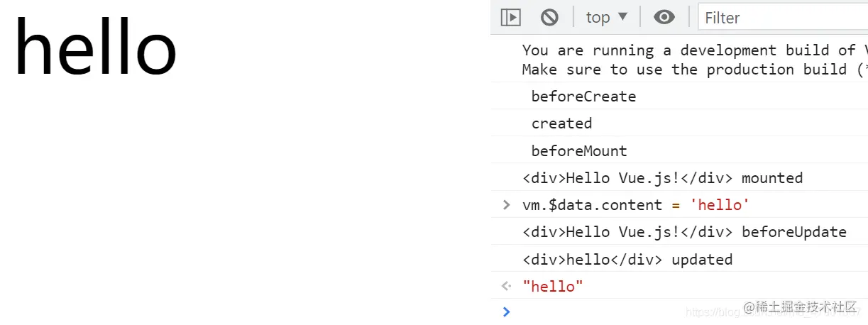Select the 'hello' text on the page

tap(95, 47)
